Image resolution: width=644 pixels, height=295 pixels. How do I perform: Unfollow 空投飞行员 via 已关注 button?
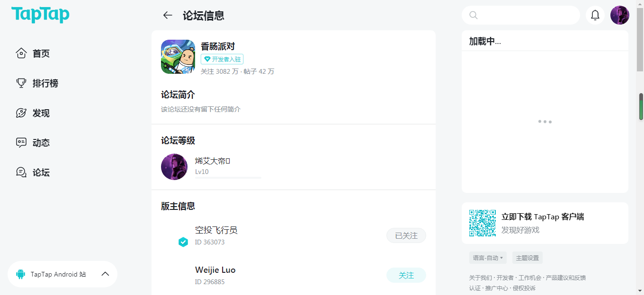[x=406, y=235]
